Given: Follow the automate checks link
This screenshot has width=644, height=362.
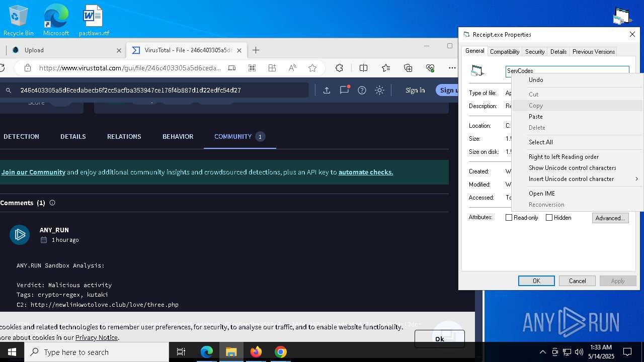Looking at the screenshot, I should [366, 172].
